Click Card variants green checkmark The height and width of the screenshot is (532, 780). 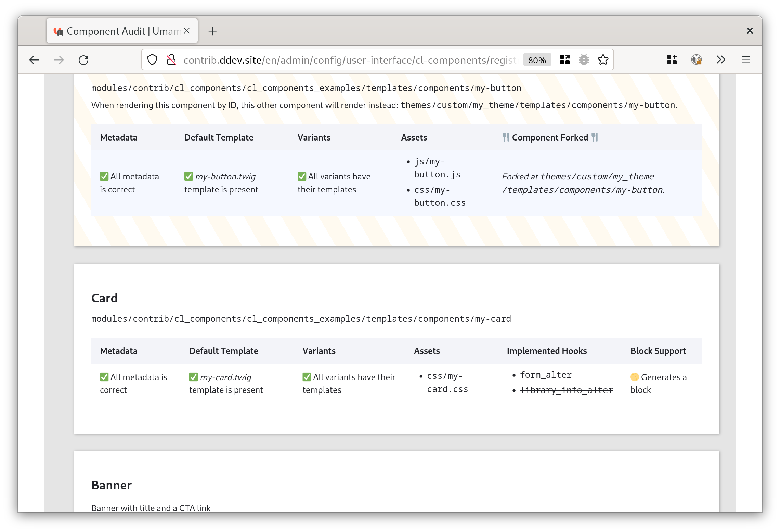point(307,377)
